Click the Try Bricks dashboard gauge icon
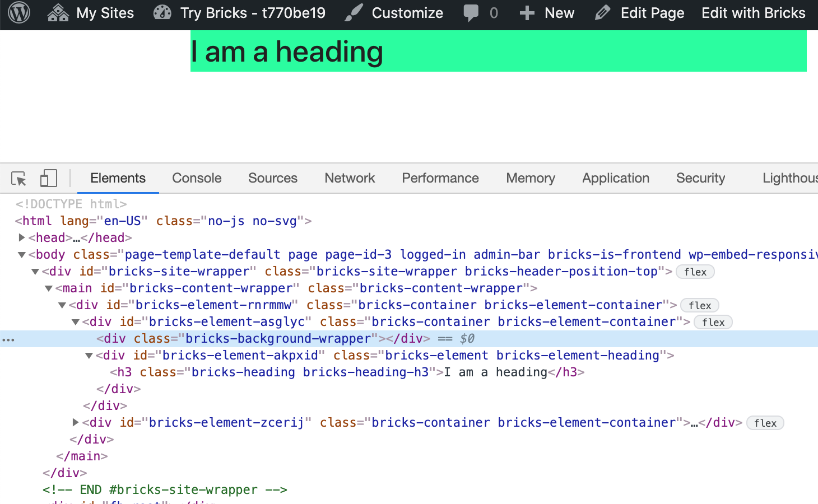This screenshot has height=504, width=818. pos(162,12)
